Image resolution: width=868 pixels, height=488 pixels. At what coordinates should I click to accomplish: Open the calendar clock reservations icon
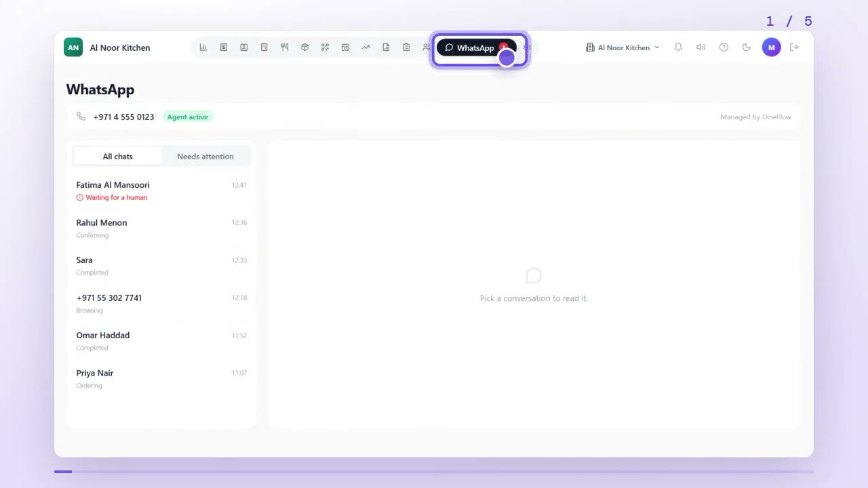point(345,47)
